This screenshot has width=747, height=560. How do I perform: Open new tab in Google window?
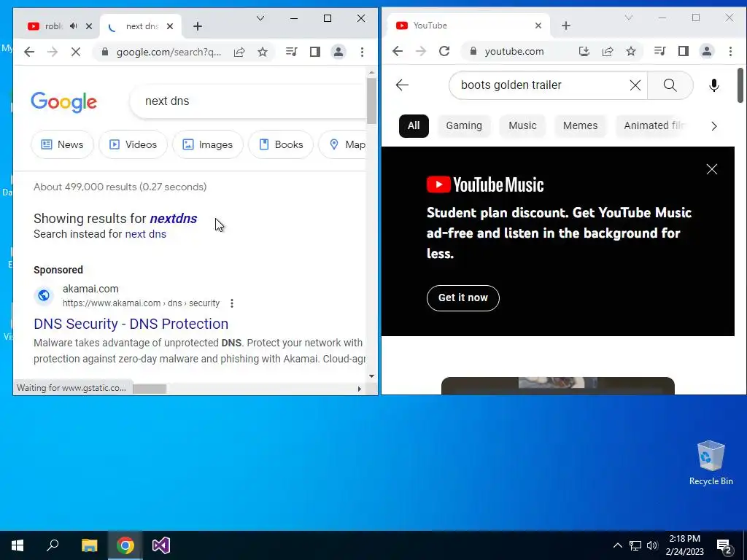198,26
